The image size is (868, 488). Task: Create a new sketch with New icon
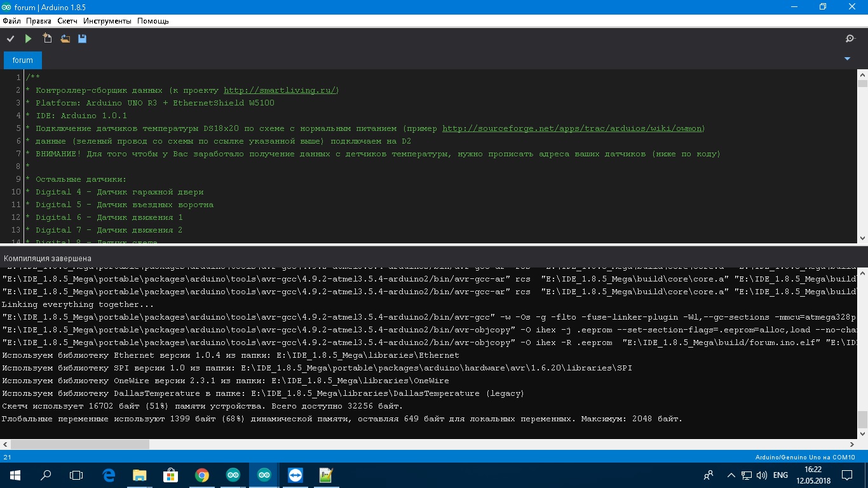(x=47, y=39)
